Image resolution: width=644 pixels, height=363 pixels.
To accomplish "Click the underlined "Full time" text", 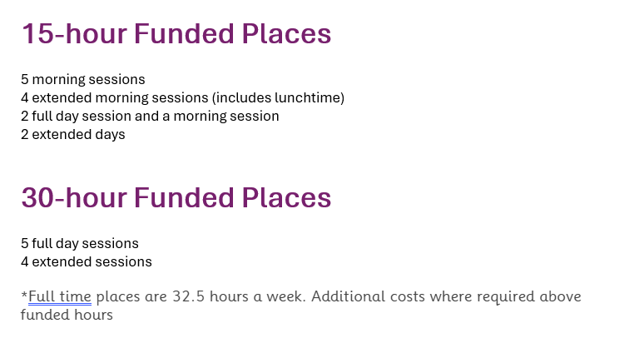I will (x=60, y=296).
